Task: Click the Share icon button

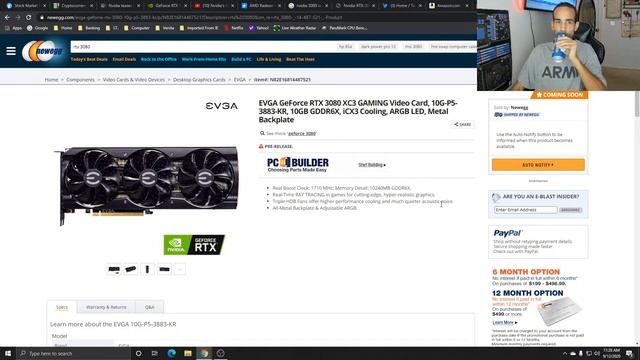Action: pos(463,124)
